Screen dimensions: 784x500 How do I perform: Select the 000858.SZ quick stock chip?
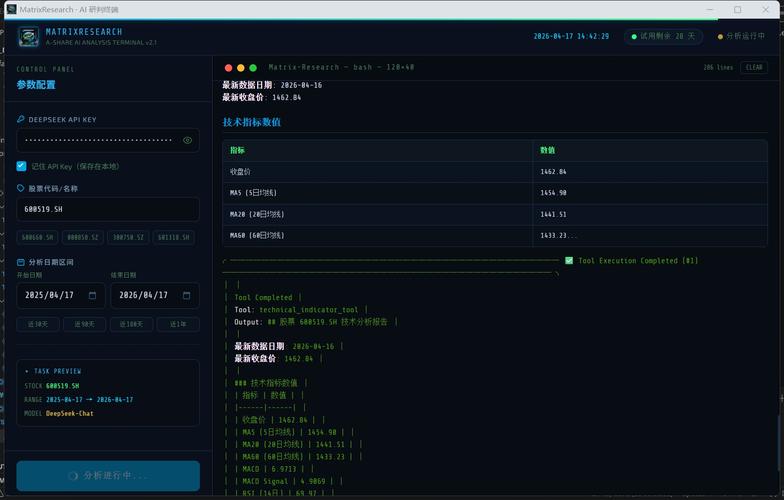(x=84, y=237)
